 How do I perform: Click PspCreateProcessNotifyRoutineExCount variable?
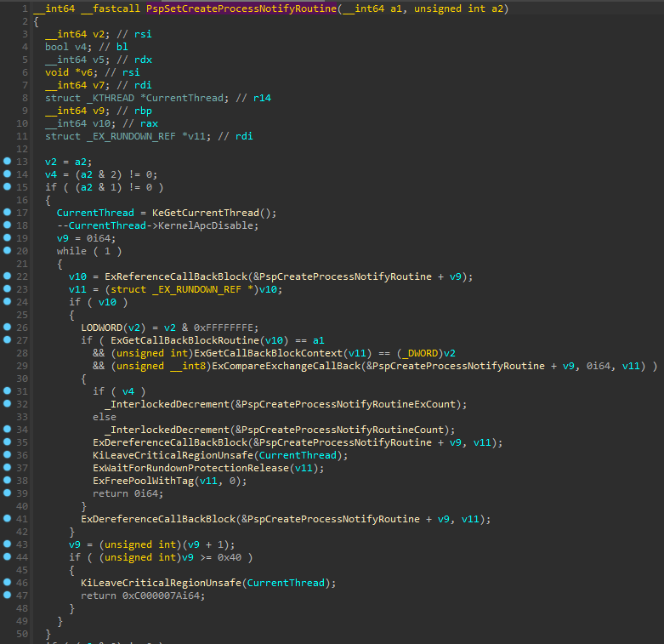(348, 404)
